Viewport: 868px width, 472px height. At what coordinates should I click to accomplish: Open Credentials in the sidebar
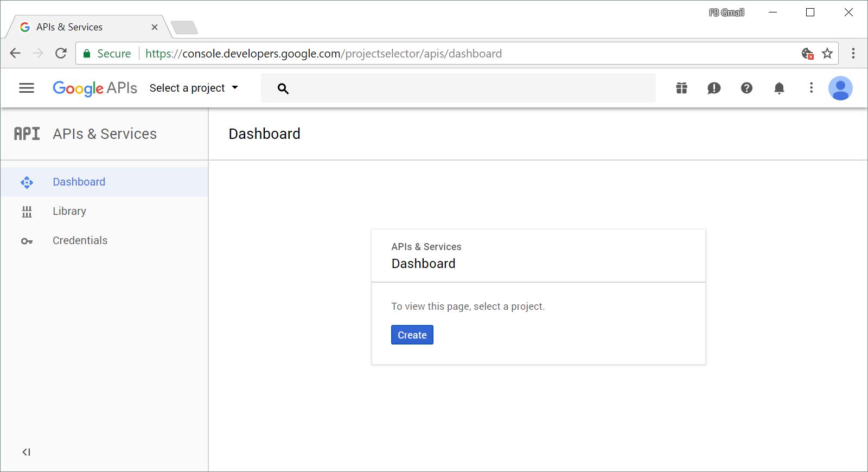point(104,240)
